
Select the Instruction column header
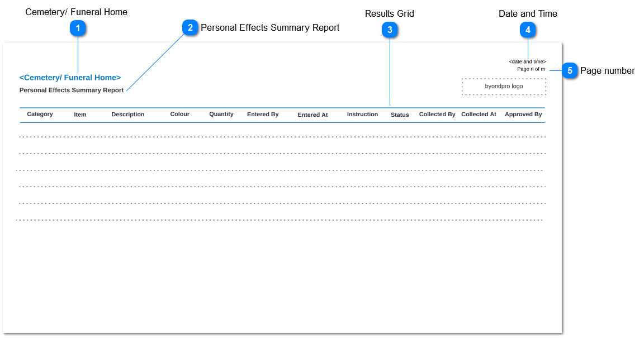point(362,114)
